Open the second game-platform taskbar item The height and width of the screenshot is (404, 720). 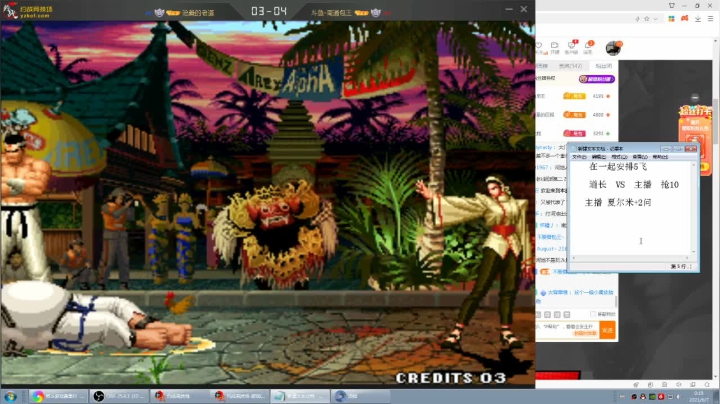240,396
